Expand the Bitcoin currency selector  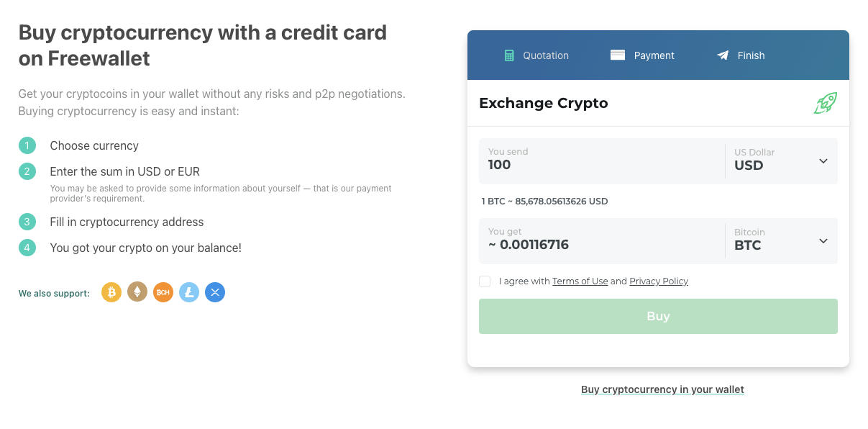coord(823,240)
